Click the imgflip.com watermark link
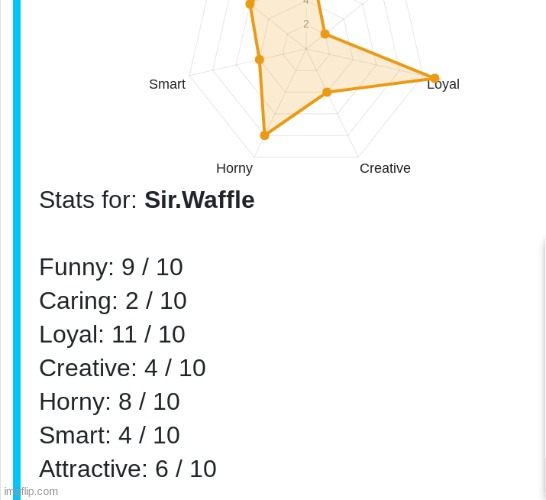 coord(31,491)
